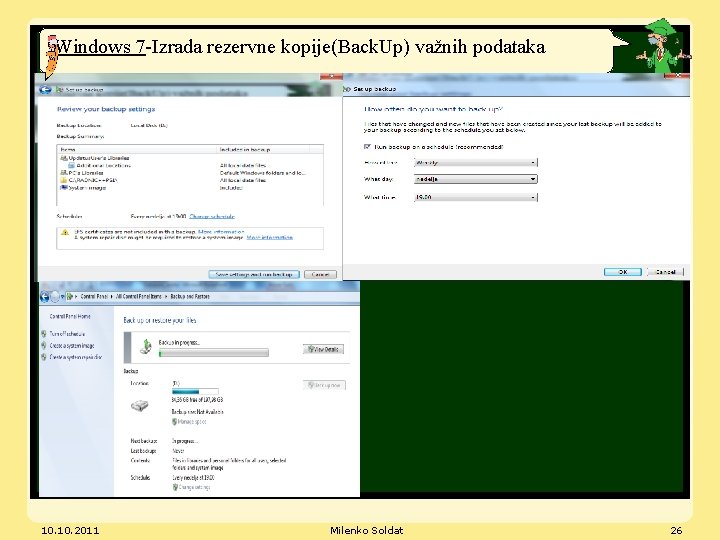Click the backup in progress bar
Viewport: 720px width, 540px height.
click(214, 353)
